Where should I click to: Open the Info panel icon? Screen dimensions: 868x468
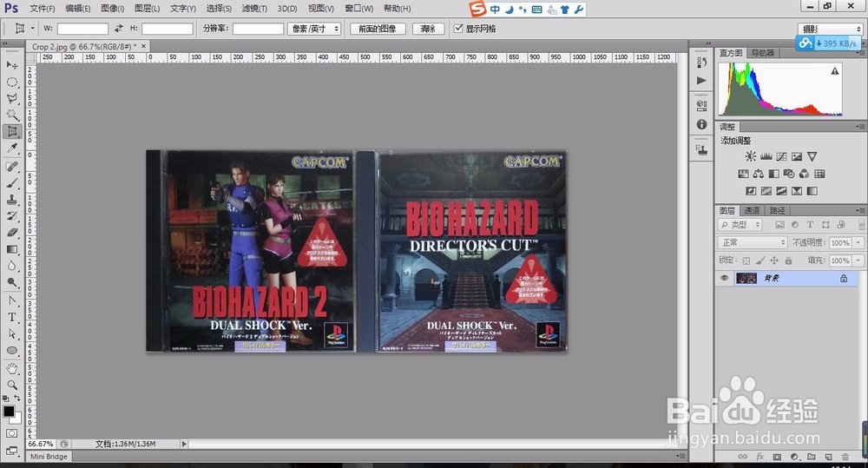point(702,125)
